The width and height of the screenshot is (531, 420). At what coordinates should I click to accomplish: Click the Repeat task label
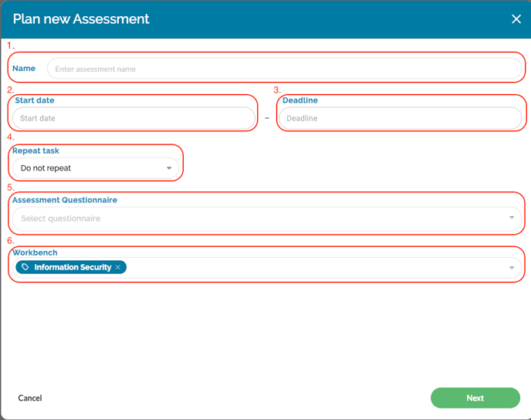tap(36, 151)
